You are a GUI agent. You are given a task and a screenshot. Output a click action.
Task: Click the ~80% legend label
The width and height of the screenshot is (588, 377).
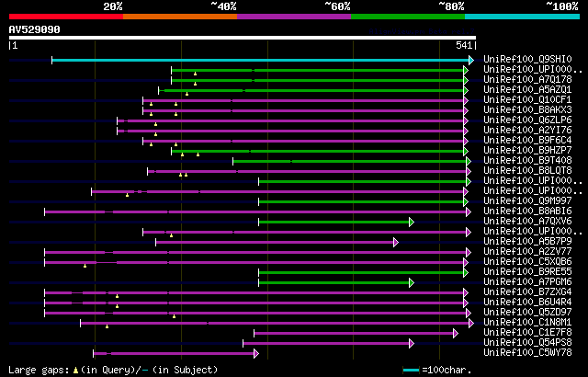coord(451,6)
